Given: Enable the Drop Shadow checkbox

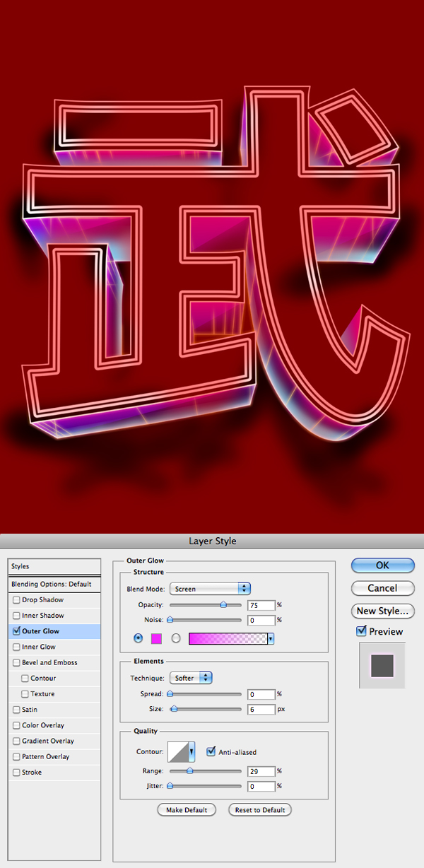Looking at the screenshot, I should pos(16,600).
